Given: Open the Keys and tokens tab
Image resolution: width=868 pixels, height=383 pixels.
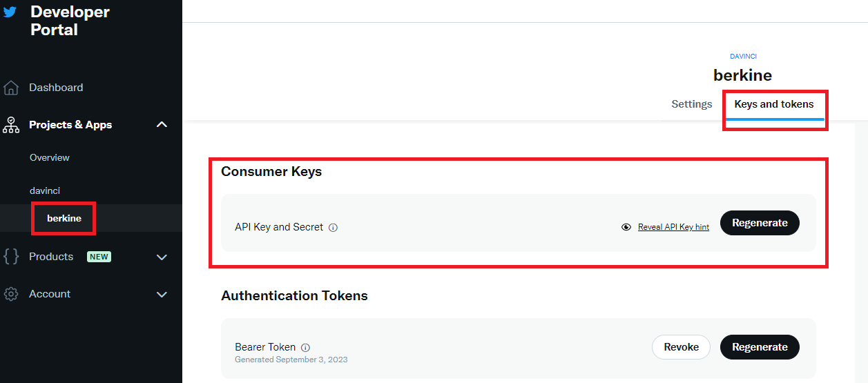Looking at the screenshot, I should (774, 104).
